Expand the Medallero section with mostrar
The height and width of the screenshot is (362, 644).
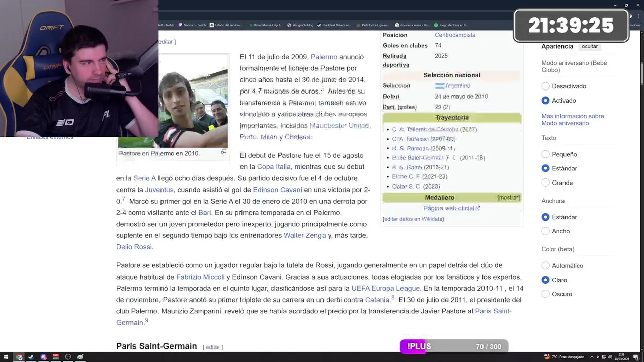click(x=508, y=198)
